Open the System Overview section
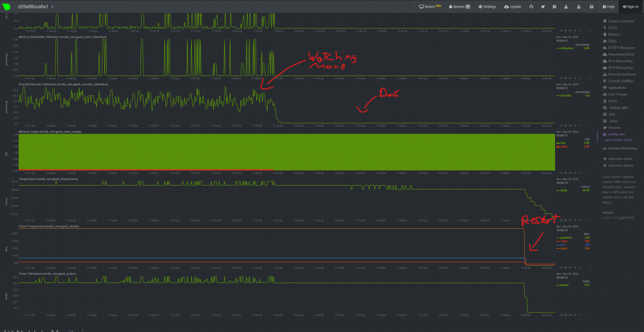The image size is (644, 332). pyautogui.click(x=621, y=21)
